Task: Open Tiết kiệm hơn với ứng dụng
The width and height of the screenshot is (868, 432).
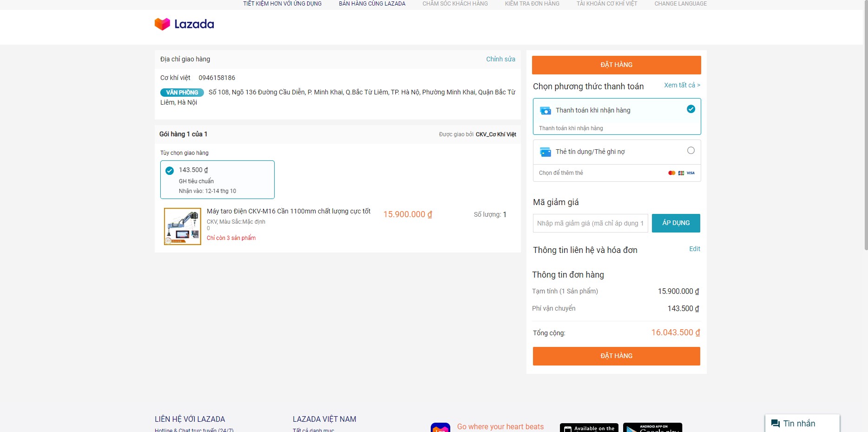Action: click(283, 4)
